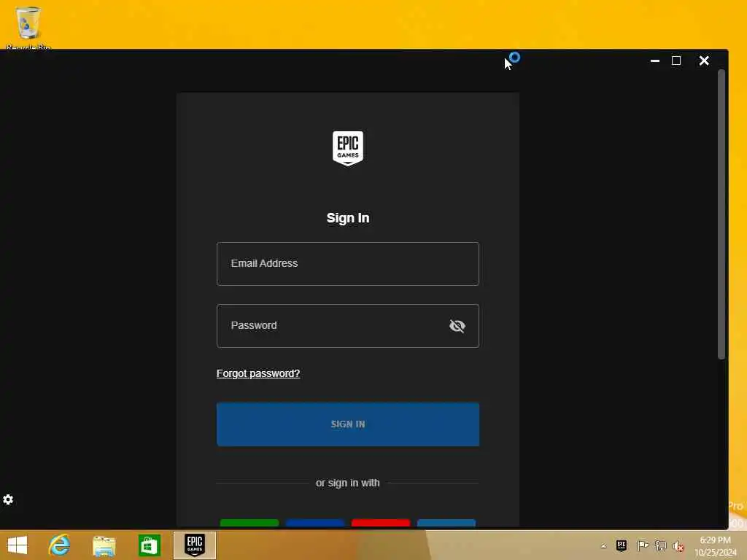
Task: Click the launcher window vertical scrollbar
Action: click(x=721, y=214)
